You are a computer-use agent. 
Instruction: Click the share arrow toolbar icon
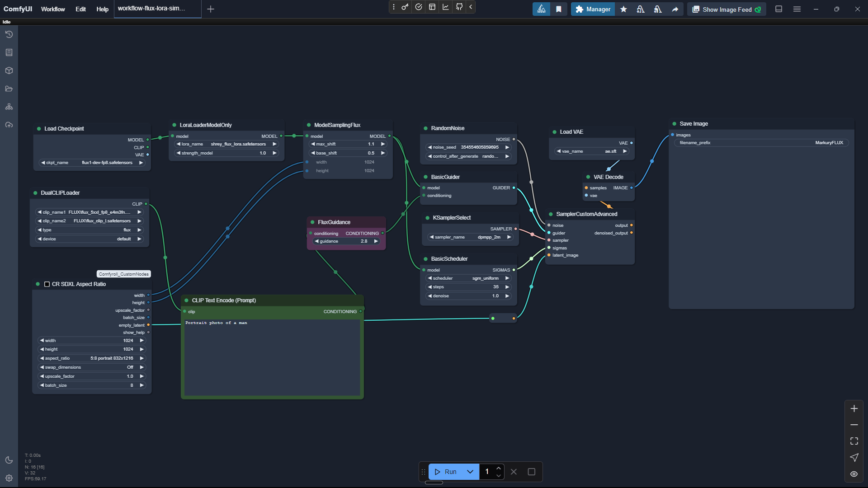click(x=675, y=9)
